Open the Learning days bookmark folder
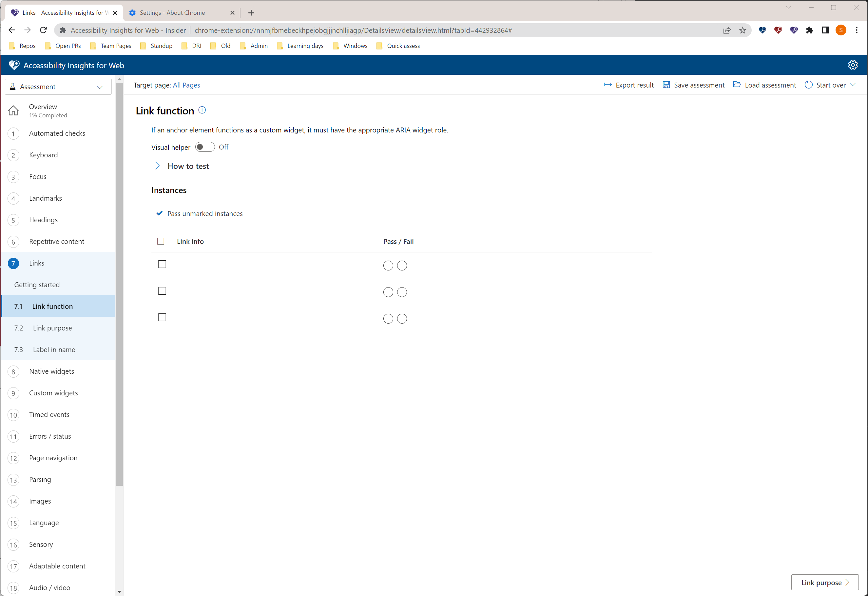Screen dimensions: 868x596 coord(305,46)
